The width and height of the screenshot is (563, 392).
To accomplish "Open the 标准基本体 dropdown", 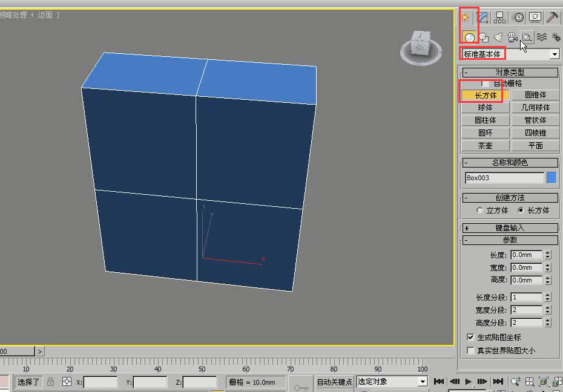I will point(555,54).
